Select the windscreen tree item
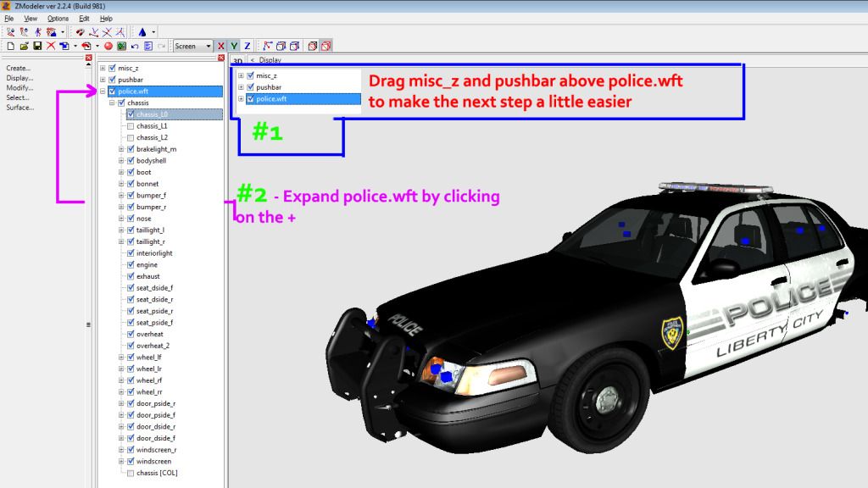This screenshot has width=868, height=488. pos(154,462)
